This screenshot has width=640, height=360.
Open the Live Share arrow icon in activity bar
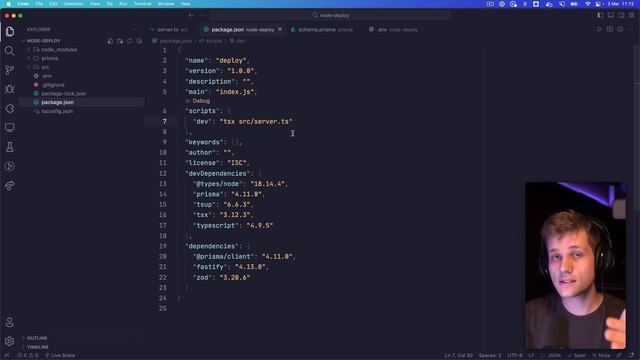coord(10,186)
